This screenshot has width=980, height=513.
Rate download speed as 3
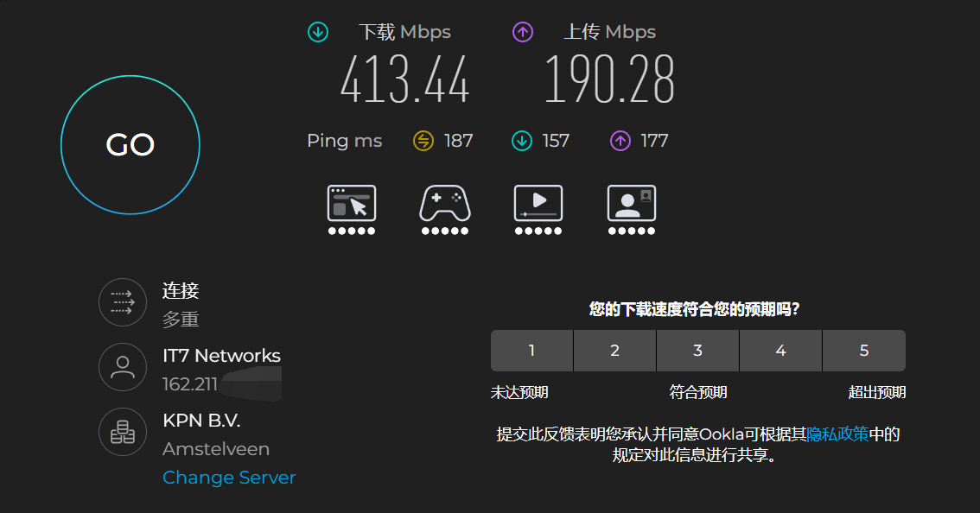coord(698,351)
